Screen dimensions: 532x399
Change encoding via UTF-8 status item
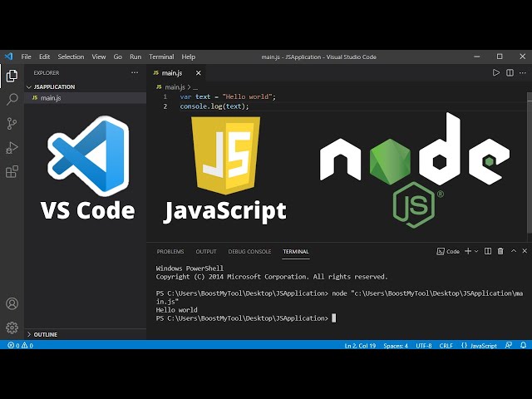coord(424,346)
